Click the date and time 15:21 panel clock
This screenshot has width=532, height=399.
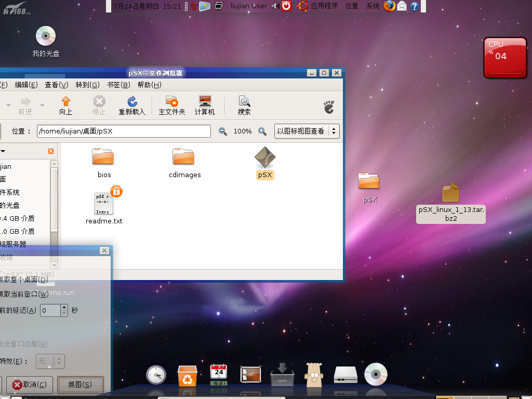click(x=147, y=6)
